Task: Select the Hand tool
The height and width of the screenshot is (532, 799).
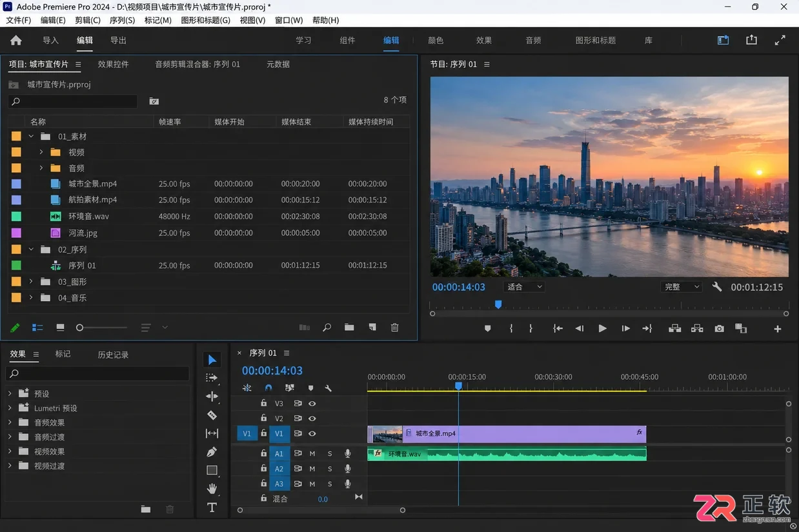Action: point(212,489)
